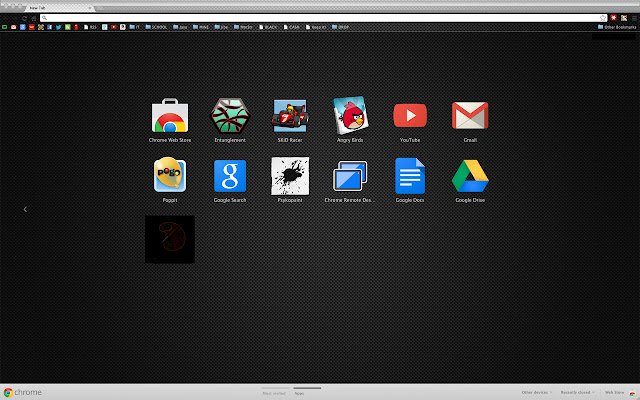
Task: Expand the SCHOOL bookmarks folder
Action: (x=156, y=27)
